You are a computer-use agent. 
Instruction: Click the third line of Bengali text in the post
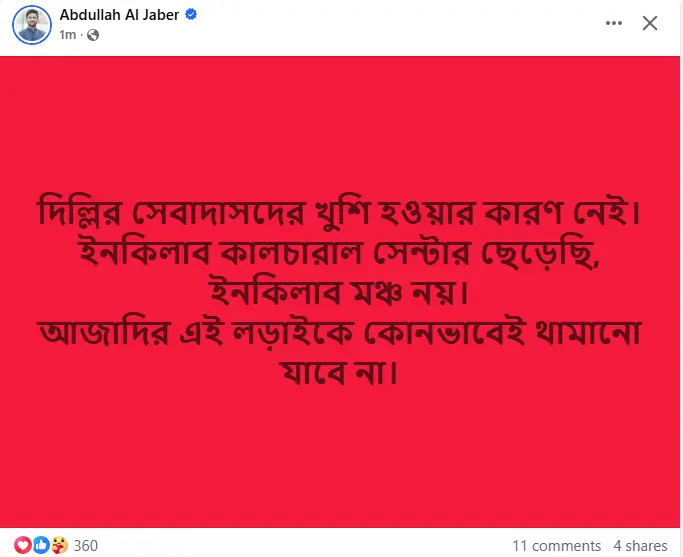(339, 292)
